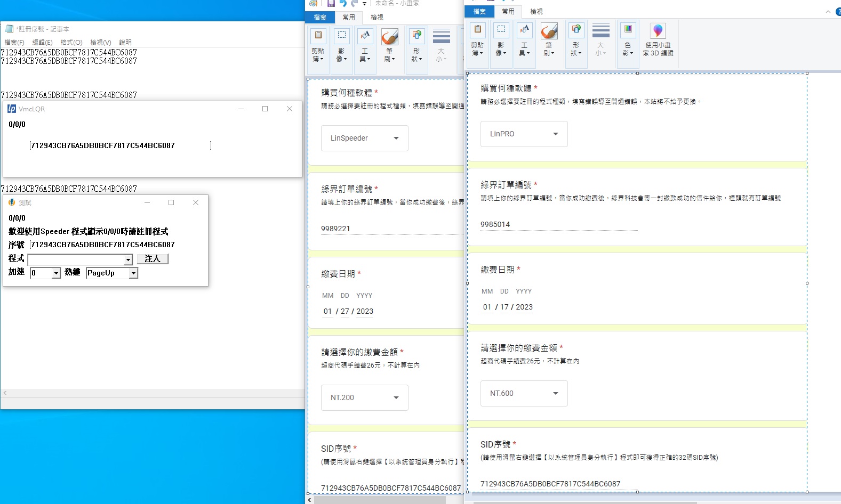841x504 pixels.
Task: Open 檔案 file tab in right Paint
Action: coord(479,11)
